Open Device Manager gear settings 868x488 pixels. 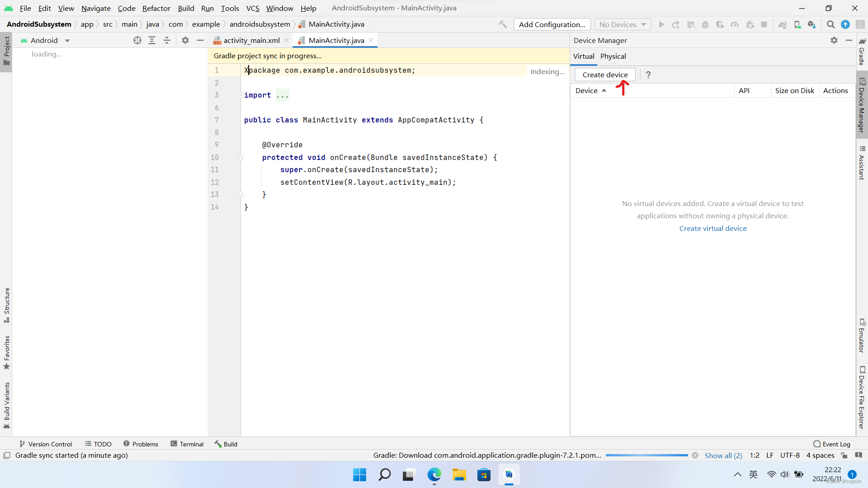coord(834,40)
